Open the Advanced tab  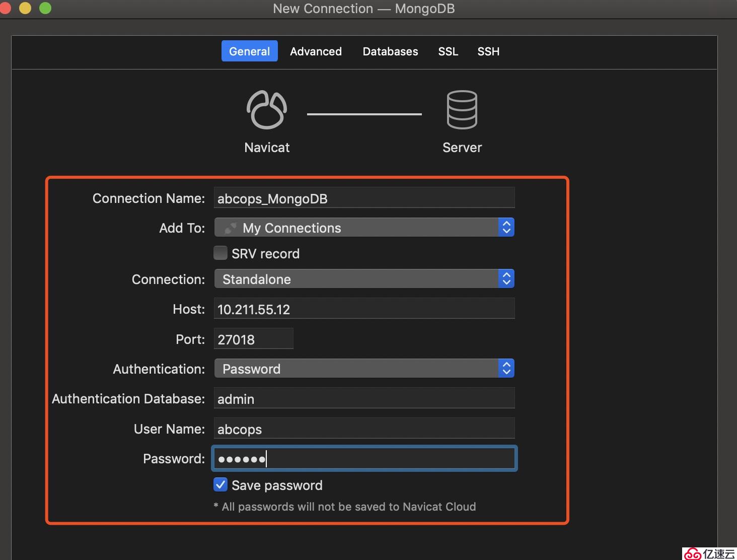click(x=316, y=51)
